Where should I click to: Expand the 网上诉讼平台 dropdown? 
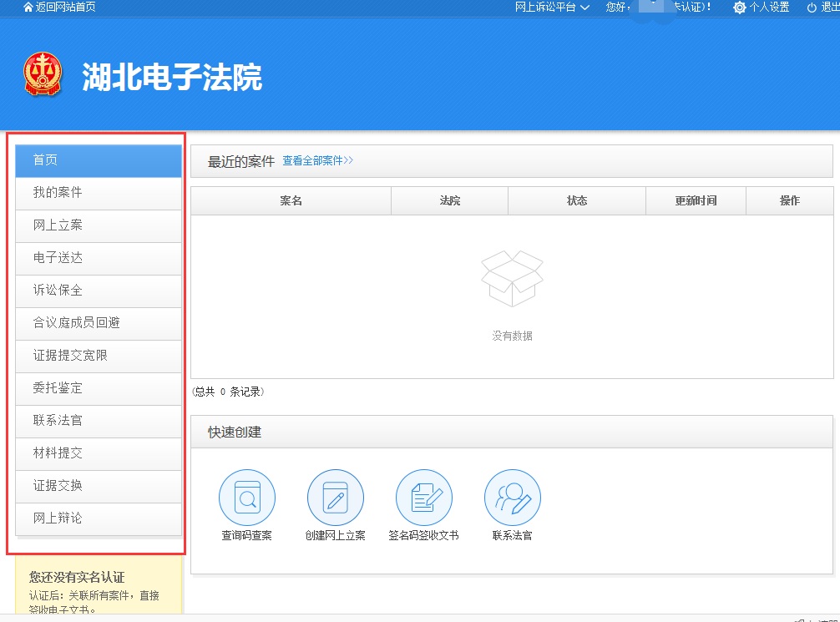tap(552, 7)
